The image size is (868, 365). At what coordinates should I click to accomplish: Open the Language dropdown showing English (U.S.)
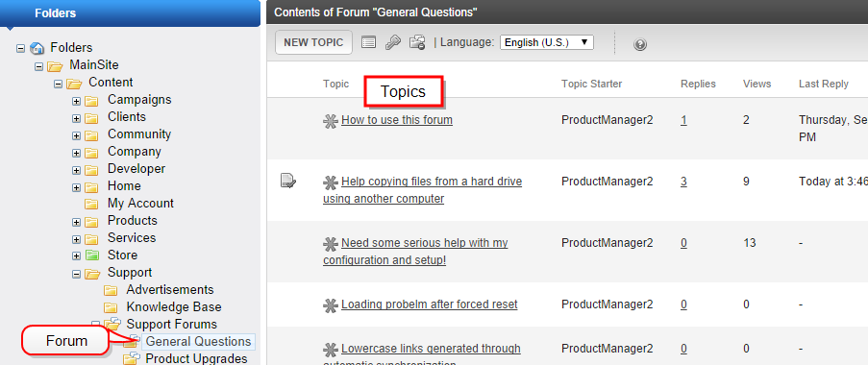pos(546,42)
